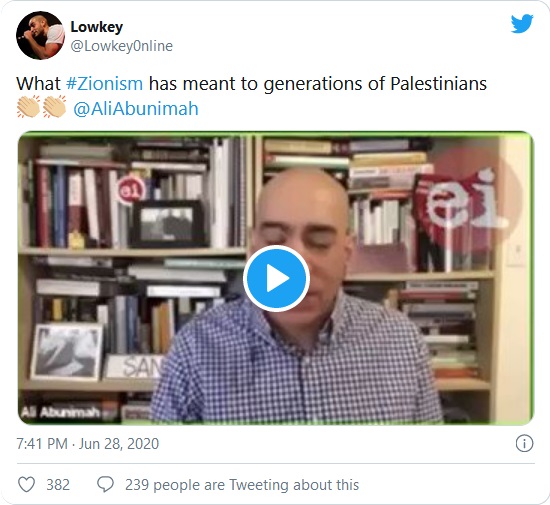Screen dimensions: 550x505
Task: Click the 'ei' logo watermark in video
Action: 465,198
